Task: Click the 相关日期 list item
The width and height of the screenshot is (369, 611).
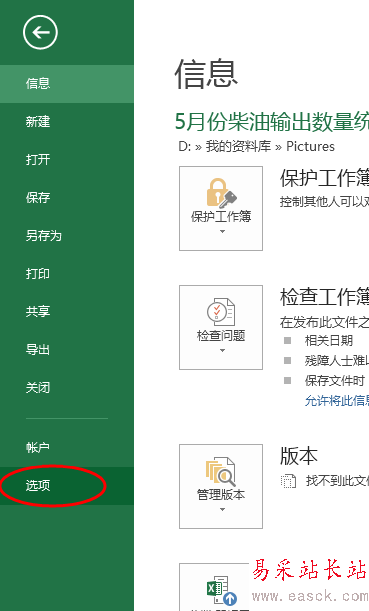Action: point(328,341)
